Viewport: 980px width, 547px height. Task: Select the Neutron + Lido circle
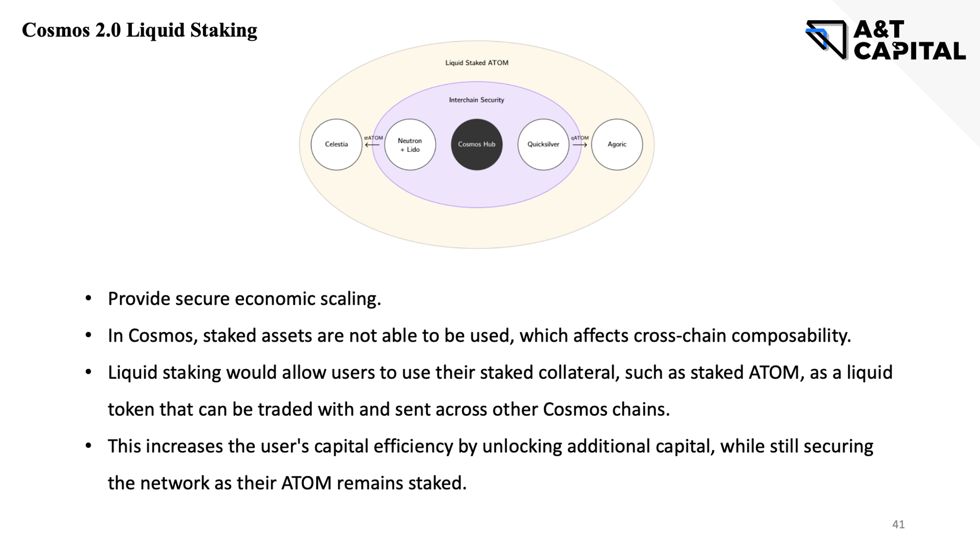point(410,145)
